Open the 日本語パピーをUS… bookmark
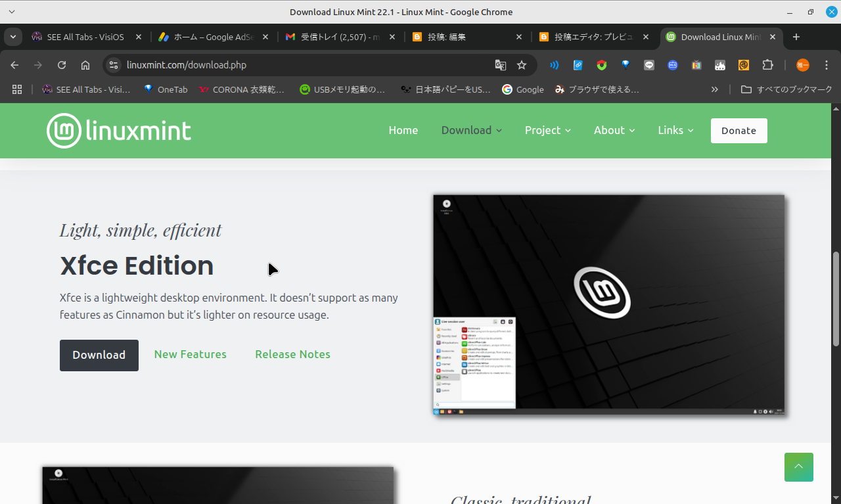The height and width of the screenshot is (504, 841). pyautogui.click(x=446, y=89)
